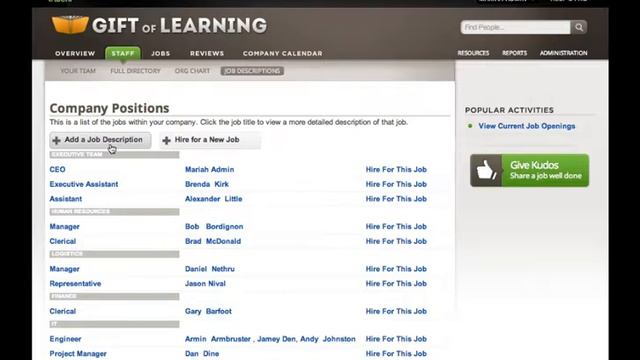Image resolution: width=640 pixels, height=360 pixels.
Task: View Mariah Admin's profile
Action: coord(209,169)
